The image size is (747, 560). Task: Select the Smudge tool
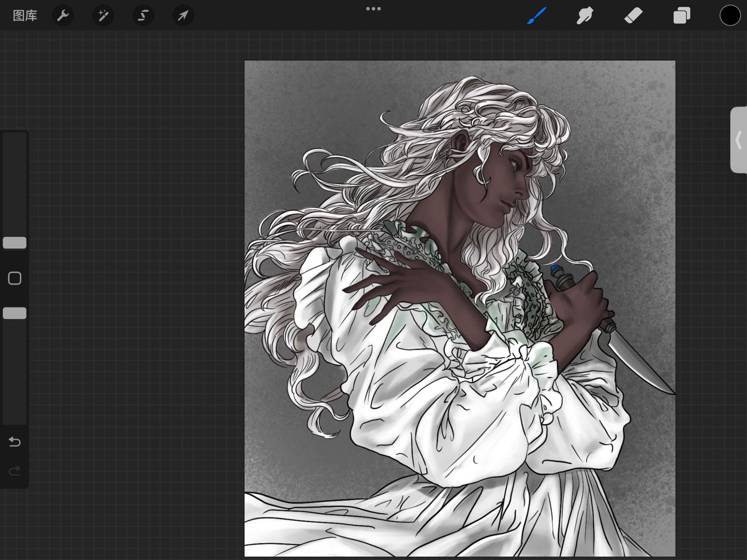[x=585, y=16]
